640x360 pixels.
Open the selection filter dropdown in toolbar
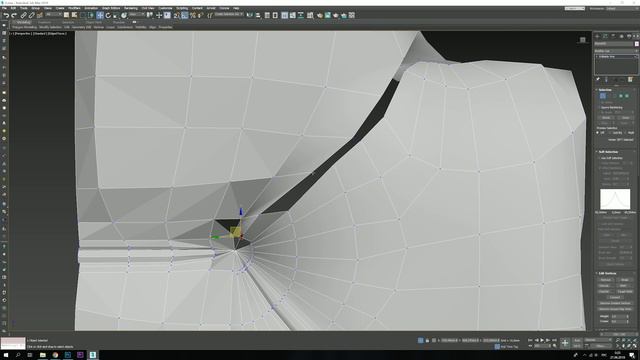[x=54, y=15]
